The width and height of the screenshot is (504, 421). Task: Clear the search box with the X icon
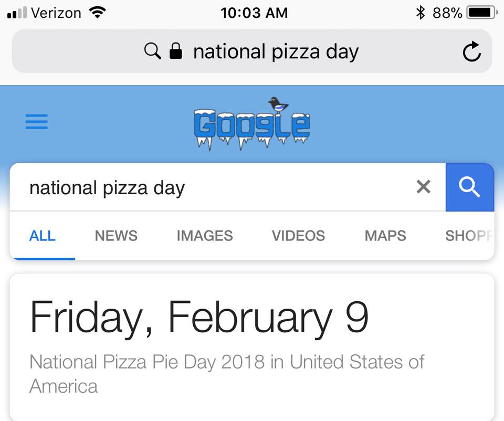pos(423,187)
